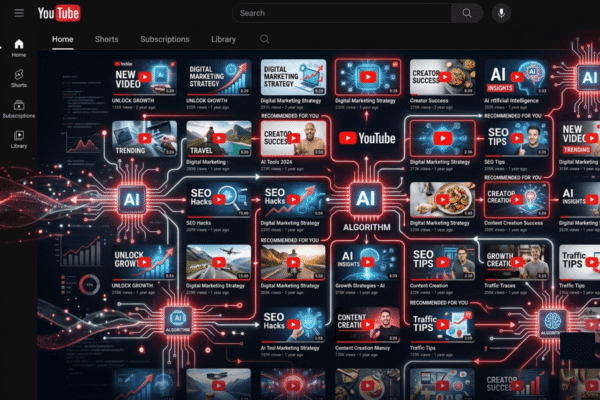This screenshot has width=600, height=400.
Task: Switch to the Shorts tab
Action: tap(106, 39)
